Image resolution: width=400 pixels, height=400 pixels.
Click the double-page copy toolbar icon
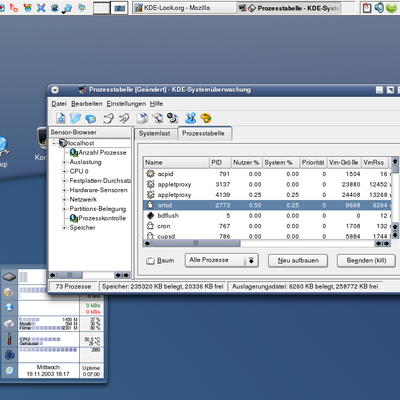coord(142,118)
